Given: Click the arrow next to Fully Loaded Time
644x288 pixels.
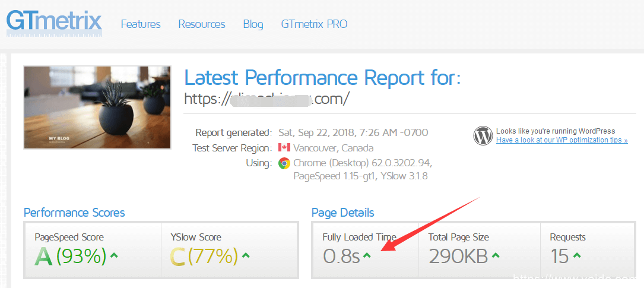Looking at the screenshot, I should [x=367, y=256].
